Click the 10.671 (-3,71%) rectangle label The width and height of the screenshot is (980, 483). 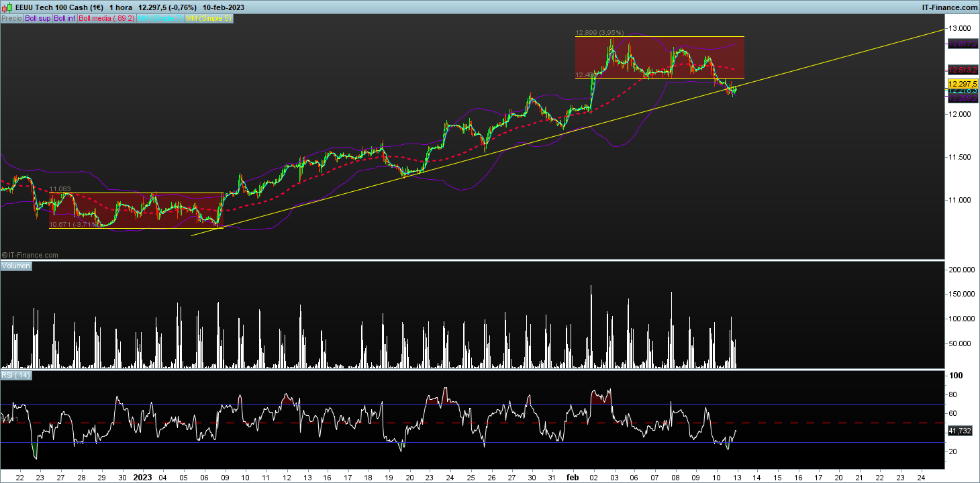pyautogui.click(x=74, y=224)
